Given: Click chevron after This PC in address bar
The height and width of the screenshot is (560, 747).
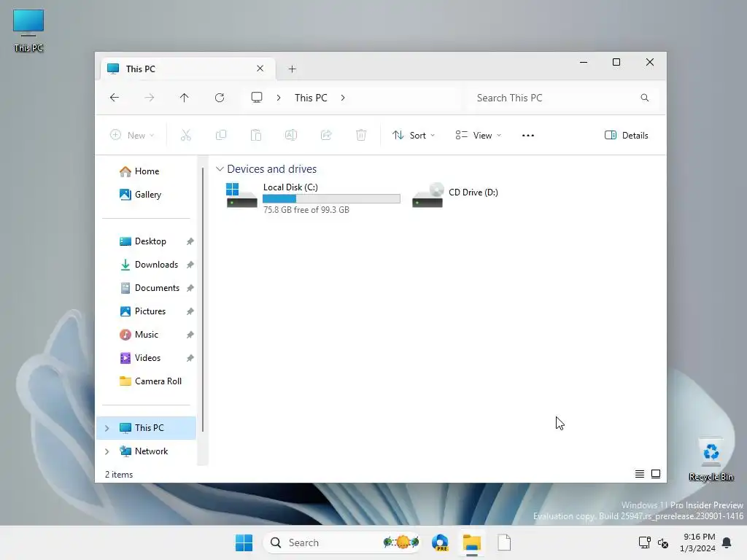Looking at the screenshot, I should point(343,98).
